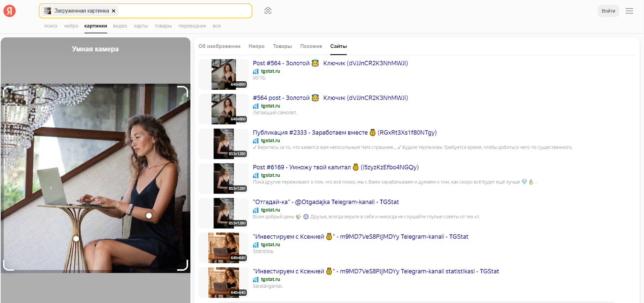Click tgstat.ru icon under Post #6169

point(256,175)
